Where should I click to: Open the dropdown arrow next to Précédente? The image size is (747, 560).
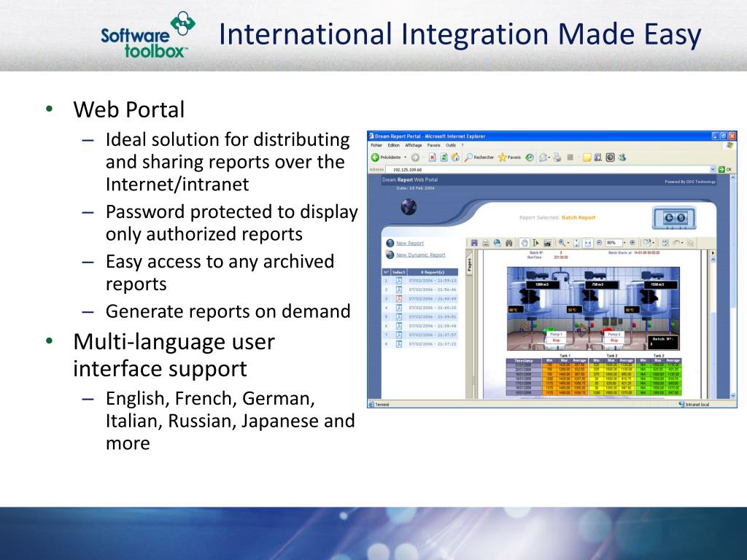pos(406,157)
